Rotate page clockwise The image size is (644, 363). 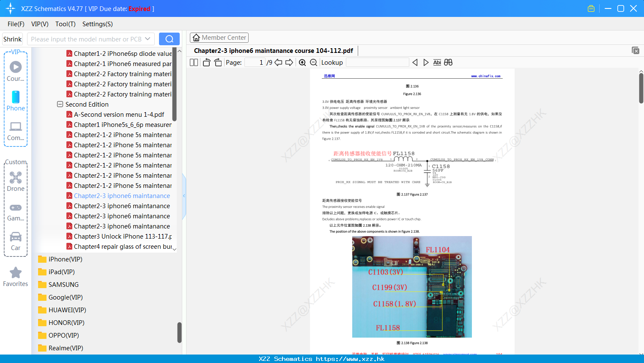click(x=218, y=63)
